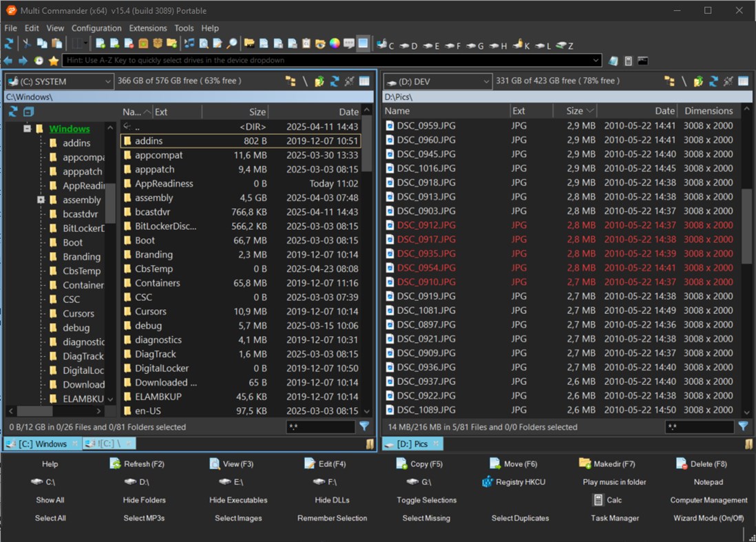Click Toggle Selections button
Viewport: 756px width, 542px height.
(426, 500)
